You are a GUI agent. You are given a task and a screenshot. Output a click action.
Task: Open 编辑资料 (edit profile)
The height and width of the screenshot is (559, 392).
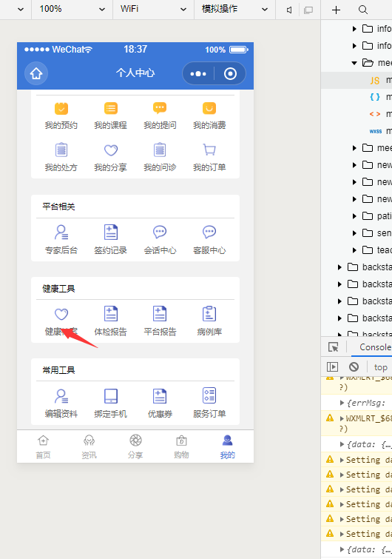[x=61, y=404]
